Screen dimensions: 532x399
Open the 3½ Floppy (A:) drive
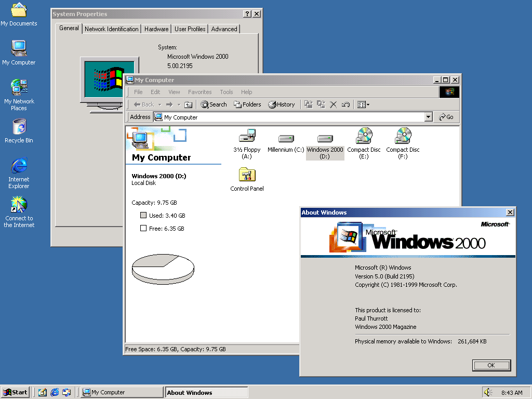click(247, 137)
